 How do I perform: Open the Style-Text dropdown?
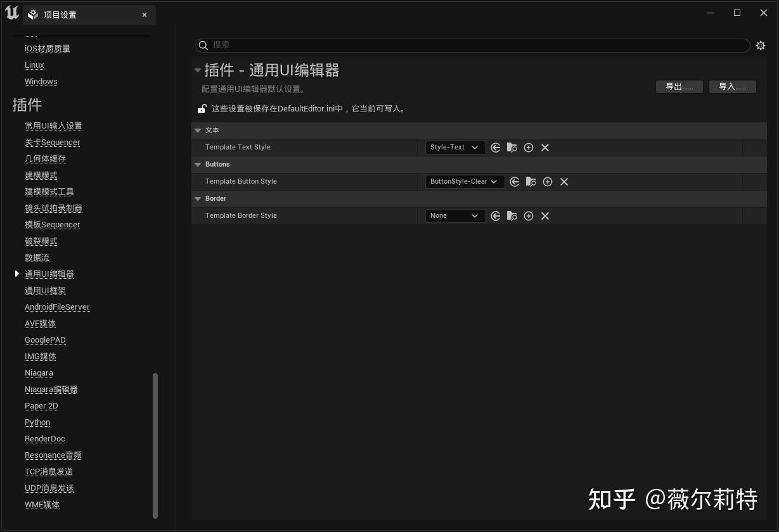point(454,147)
